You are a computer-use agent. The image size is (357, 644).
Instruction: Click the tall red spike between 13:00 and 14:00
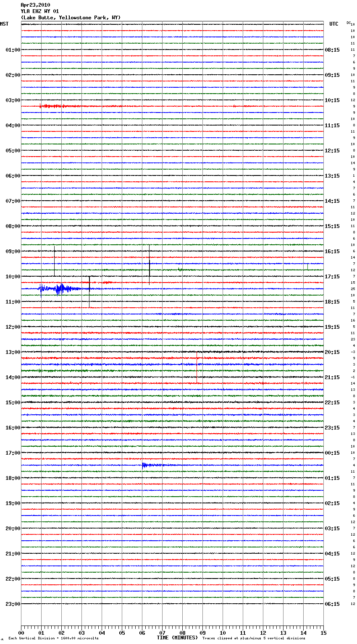point(197,367)
